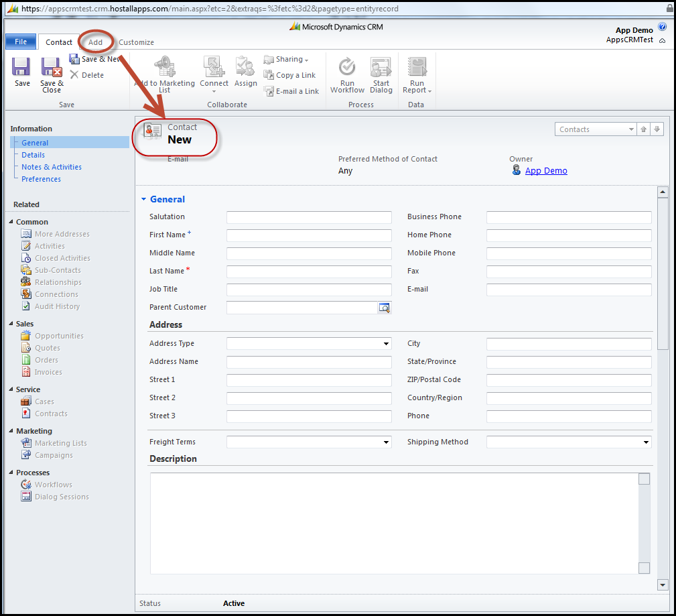
Task: Click the Copy a Link icon
Action: 269,75
